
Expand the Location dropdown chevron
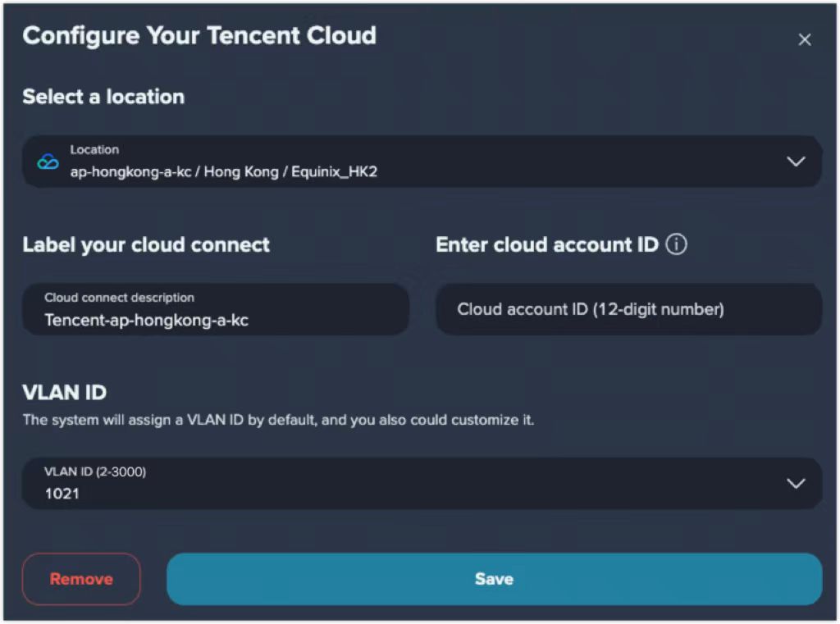tap(796, 162)
